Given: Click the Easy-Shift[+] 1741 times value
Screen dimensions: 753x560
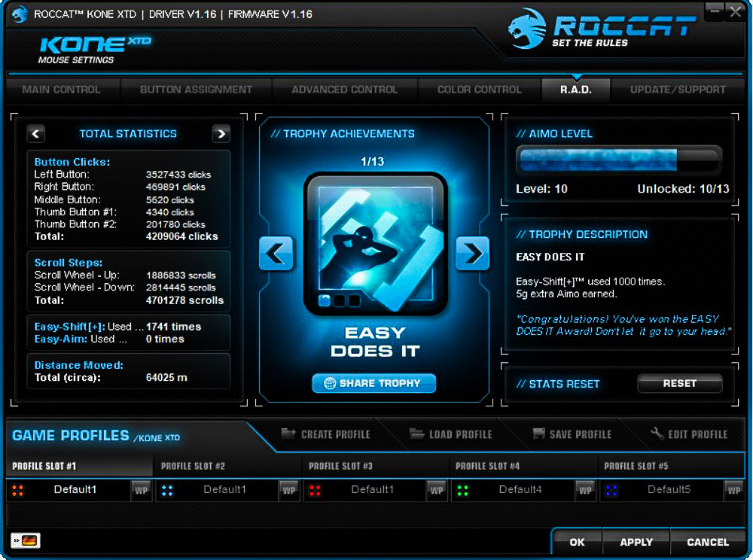Looking at the screenshot, I should click(173, 327).
